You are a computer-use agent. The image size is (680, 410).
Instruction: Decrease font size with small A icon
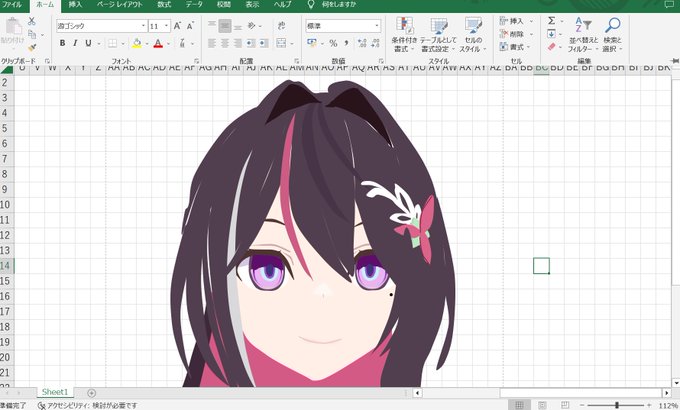coord(190,26)
